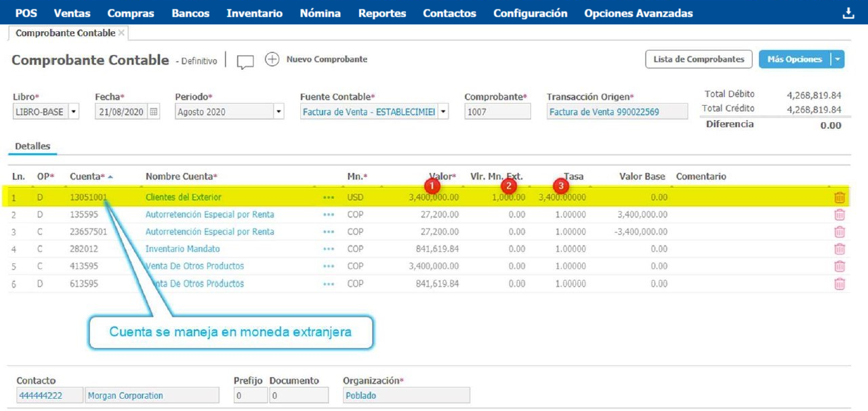This screenshot has width=868, height=411.
Task: Open the Reportes menu
Action: (x=382, y=13)
